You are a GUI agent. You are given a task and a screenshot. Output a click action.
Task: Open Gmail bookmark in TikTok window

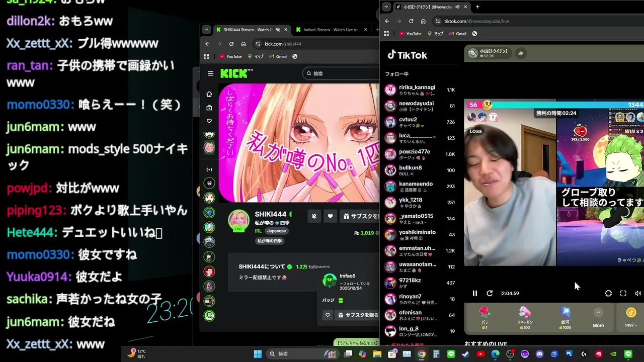(x=457, y=34)
